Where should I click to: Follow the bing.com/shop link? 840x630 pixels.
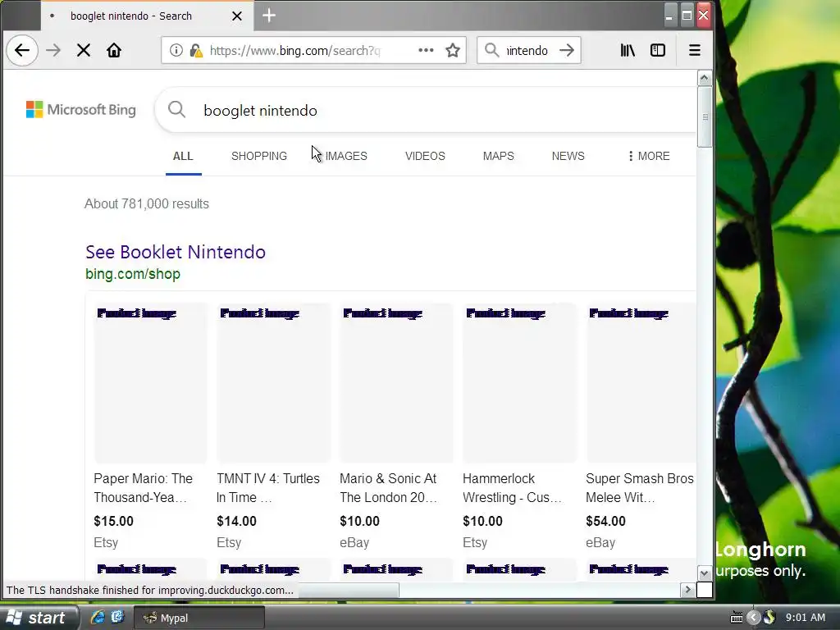click(x=133, y=274)
